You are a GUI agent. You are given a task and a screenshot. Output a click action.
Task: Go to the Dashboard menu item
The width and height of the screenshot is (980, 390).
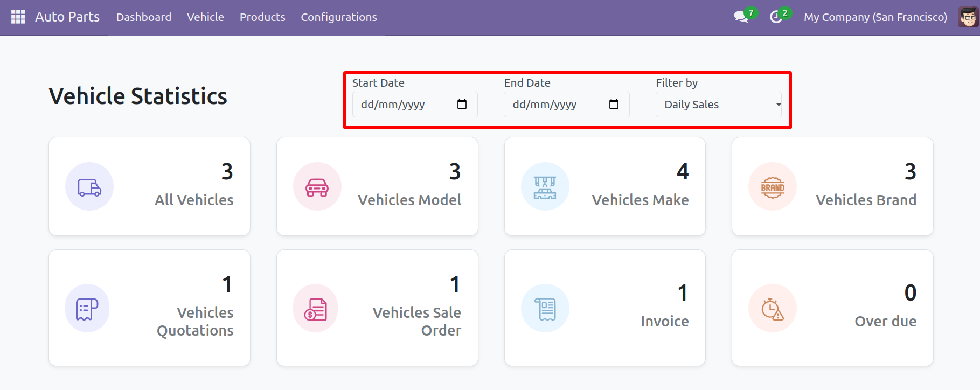point(144,17)
